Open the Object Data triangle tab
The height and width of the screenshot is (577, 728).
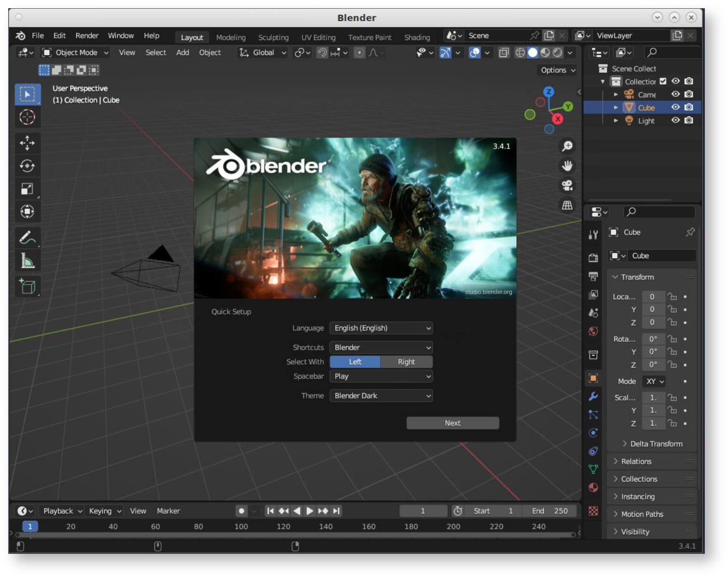click(593, 469)
